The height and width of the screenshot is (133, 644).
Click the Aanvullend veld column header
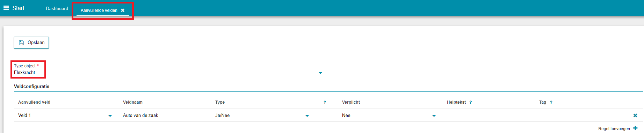[x=34, y=102]
